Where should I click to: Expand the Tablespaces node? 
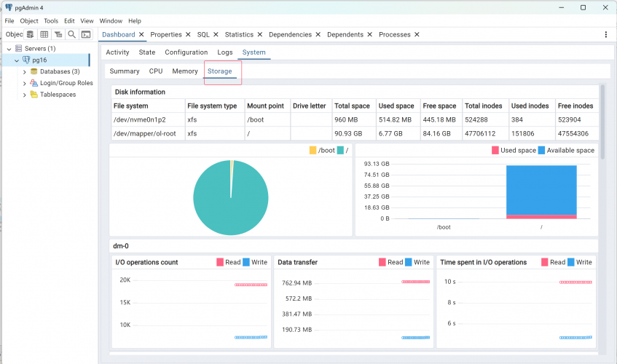click(x=24, y=95)
